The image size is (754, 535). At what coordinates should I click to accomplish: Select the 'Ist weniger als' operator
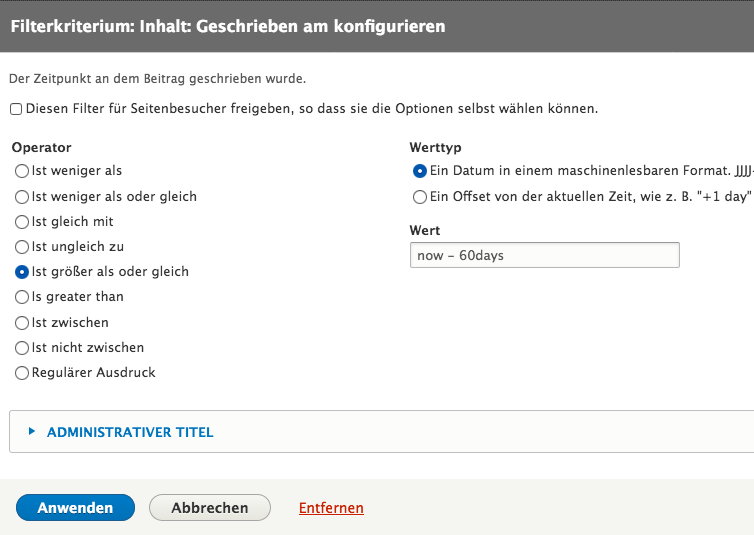[x=22, y=171]
